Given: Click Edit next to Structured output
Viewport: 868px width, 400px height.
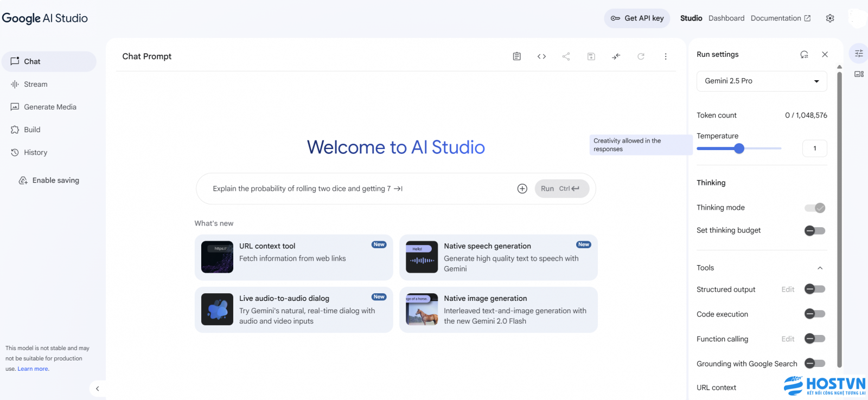Looking at the screenshot, I should pos(788,289).
